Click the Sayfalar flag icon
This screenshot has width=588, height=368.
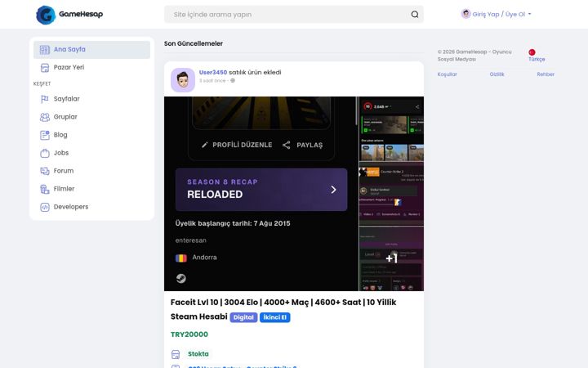[x=45, y=99]
